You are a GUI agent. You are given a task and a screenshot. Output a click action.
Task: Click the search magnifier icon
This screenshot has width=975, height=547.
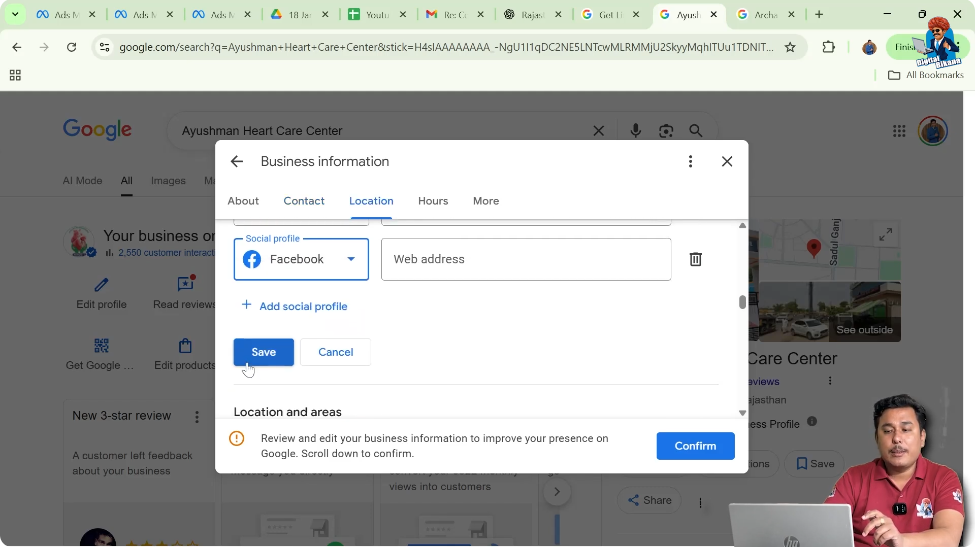coord(696,131)
